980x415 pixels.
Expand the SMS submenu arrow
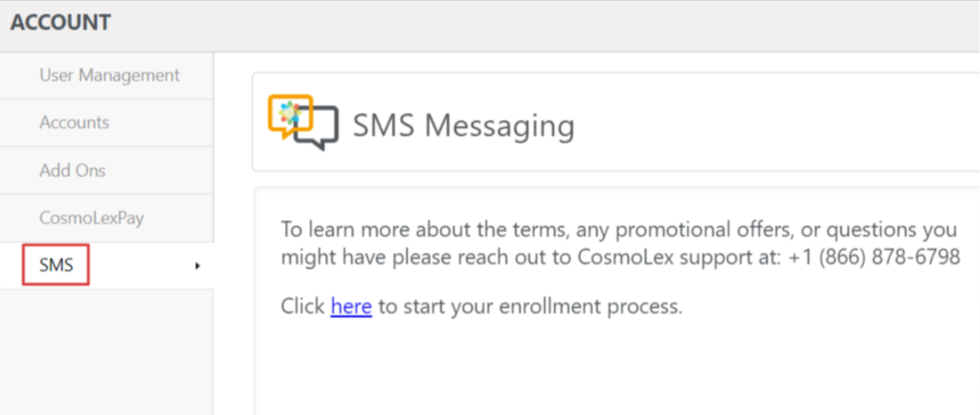[198, 266]
